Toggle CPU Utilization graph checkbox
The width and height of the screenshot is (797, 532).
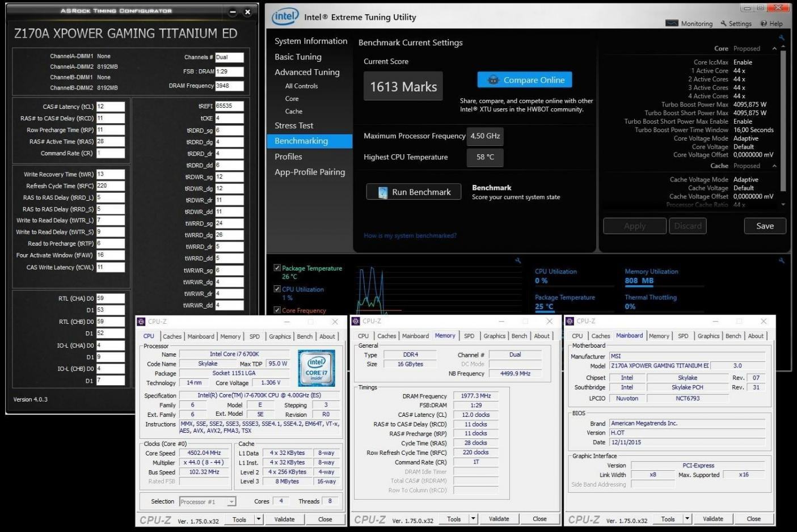[x=277, y=289]
